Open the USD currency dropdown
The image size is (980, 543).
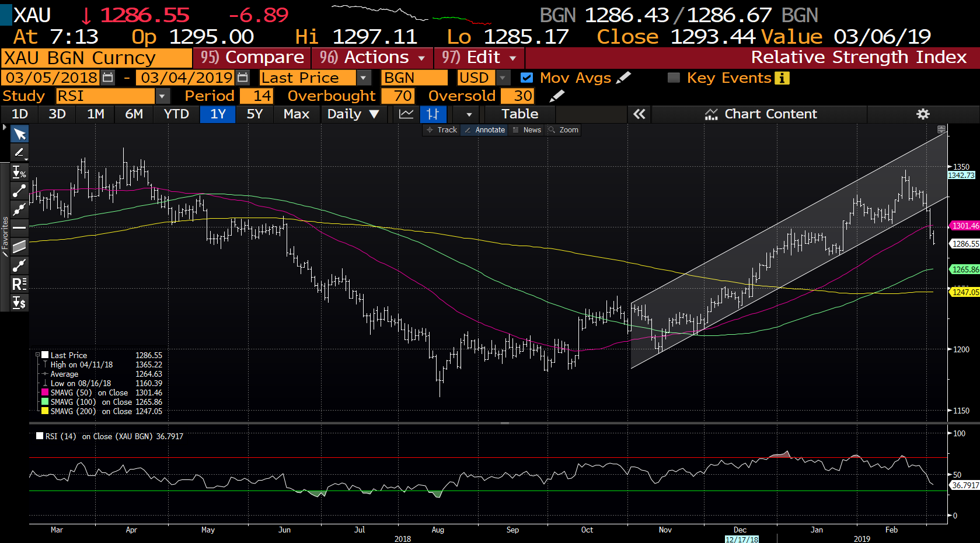tap(503, 78)
